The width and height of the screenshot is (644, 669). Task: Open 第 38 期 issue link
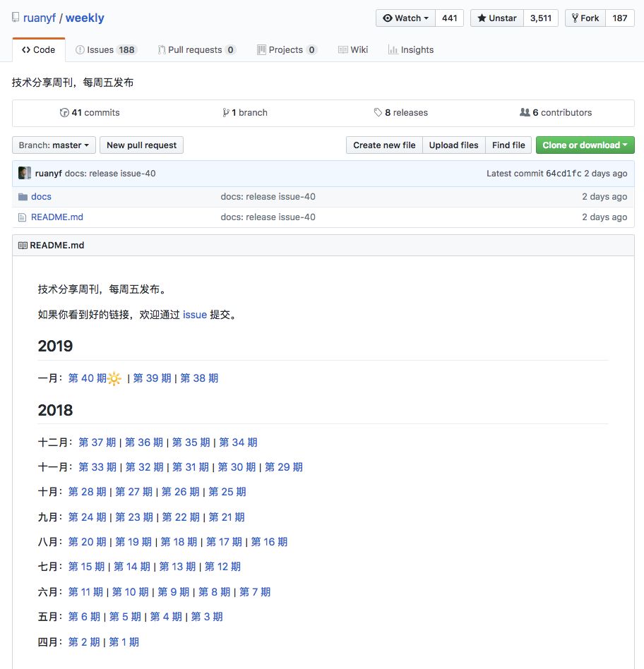tap(199, 378)
